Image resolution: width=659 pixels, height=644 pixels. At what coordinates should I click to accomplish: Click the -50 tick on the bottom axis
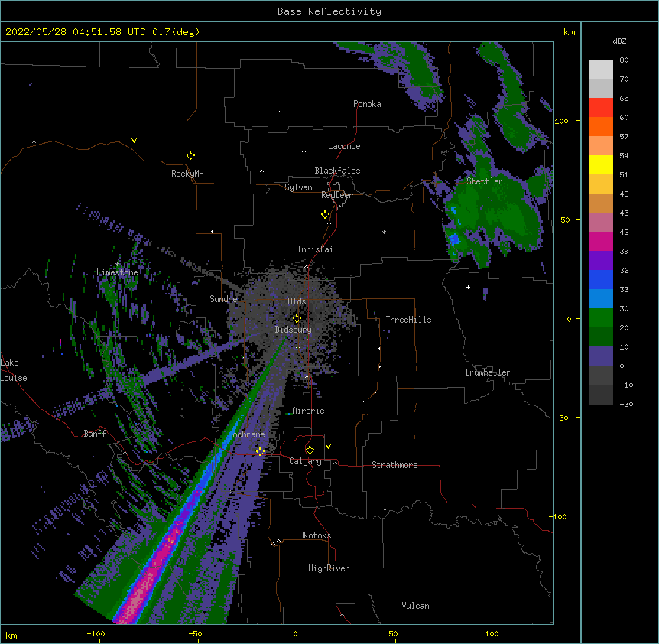click(x=195, y=633)
